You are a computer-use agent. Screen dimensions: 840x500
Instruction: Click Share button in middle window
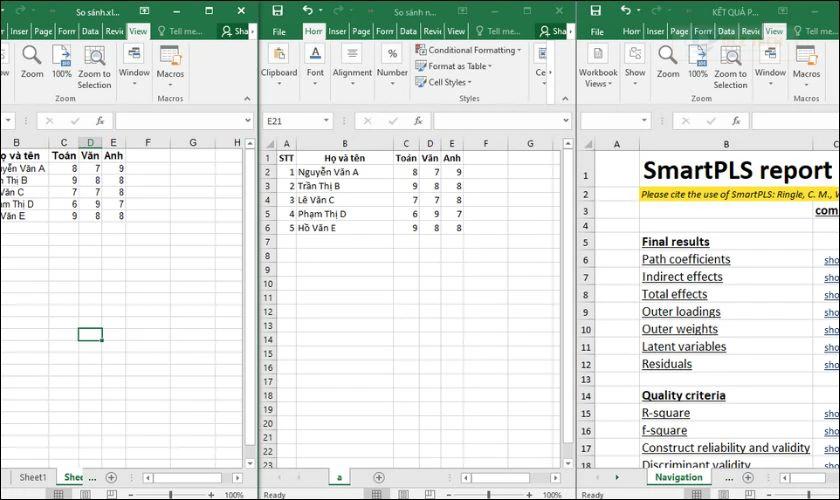pos(552,31)
